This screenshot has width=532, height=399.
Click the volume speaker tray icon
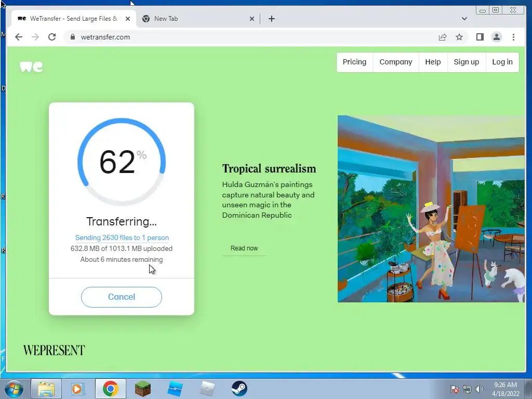(480, 389)
